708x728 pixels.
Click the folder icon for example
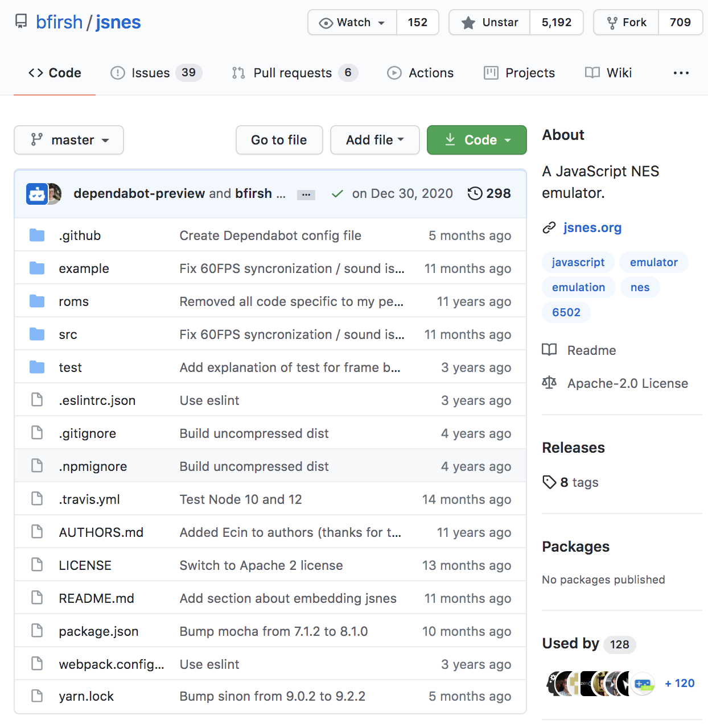[37, 268]
